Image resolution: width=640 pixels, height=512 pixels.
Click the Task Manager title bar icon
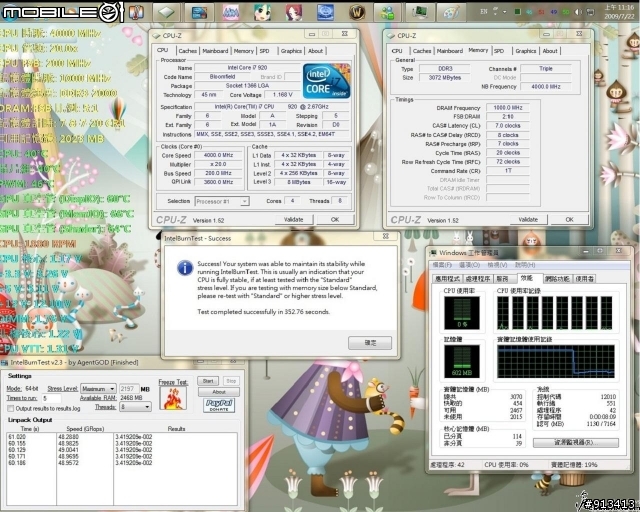(x=433, y=253)
